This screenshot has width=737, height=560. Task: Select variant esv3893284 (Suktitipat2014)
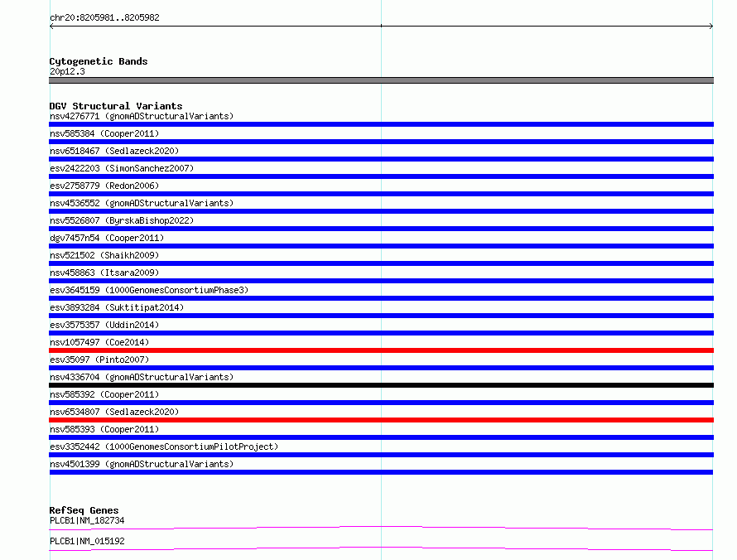click(117, 307)
